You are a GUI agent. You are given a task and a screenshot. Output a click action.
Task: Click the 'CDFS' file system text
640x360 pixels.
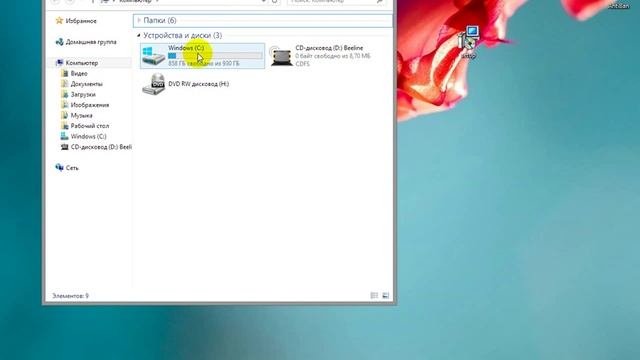pyautogui.click(x=302, y=64)
